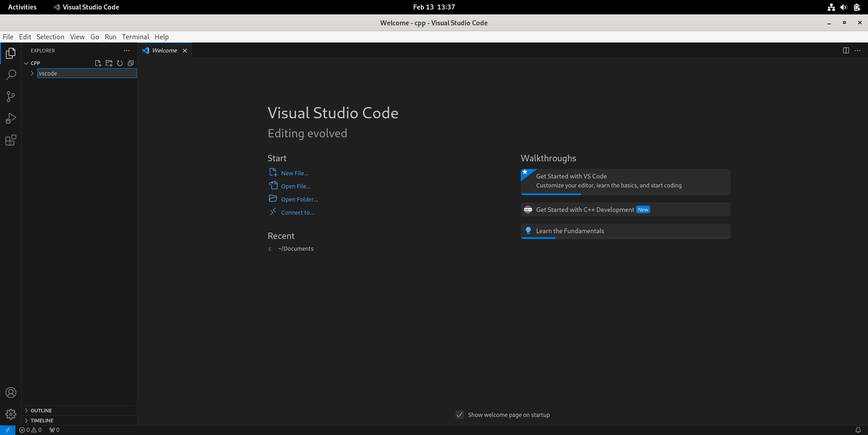Close the Welcome tab
Image resolution: width=868 pixels, height=435 pixels.
point(185,51)
